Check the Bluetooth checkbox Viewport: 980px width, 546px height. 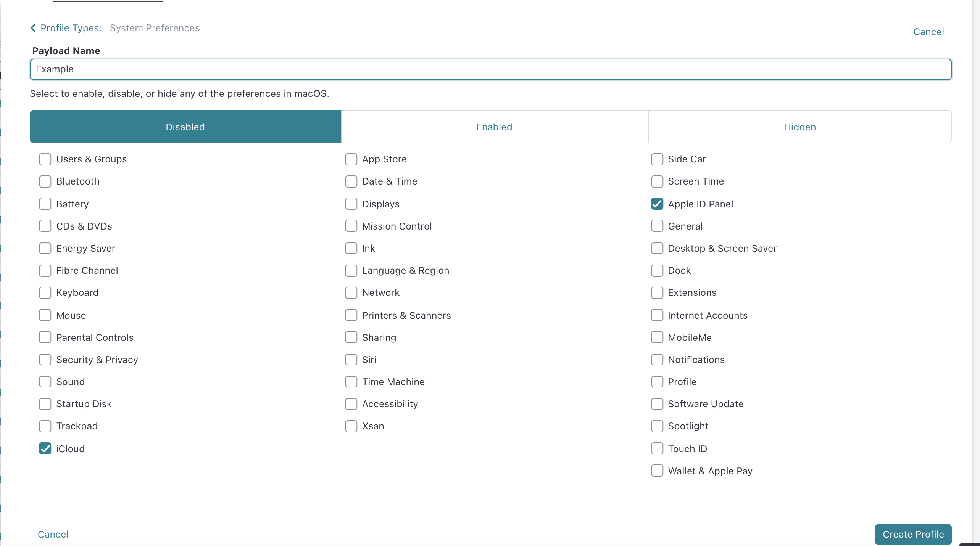45,181
